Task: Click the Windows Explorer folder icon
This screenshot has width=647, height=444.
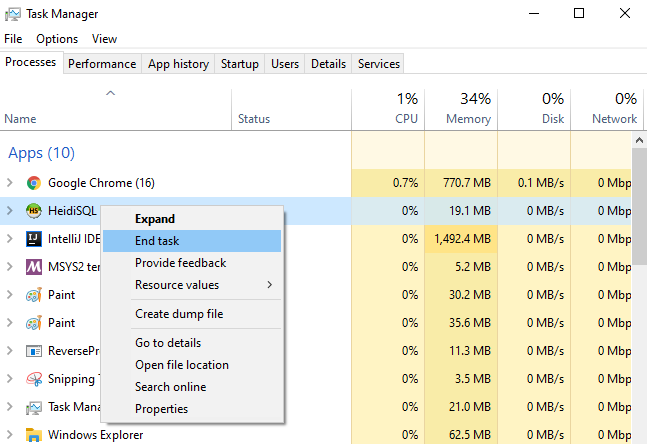Action: pos(34,435)
